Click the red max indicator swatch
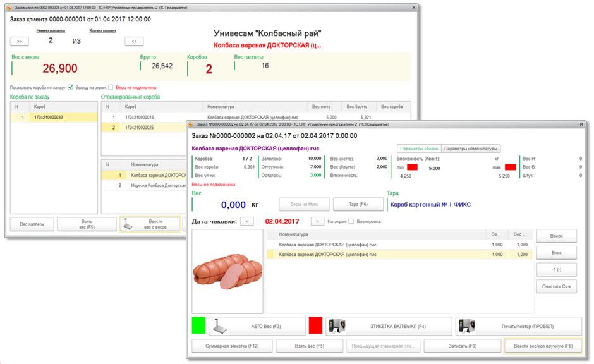The image size is (594, 364). tap(511, 167)
